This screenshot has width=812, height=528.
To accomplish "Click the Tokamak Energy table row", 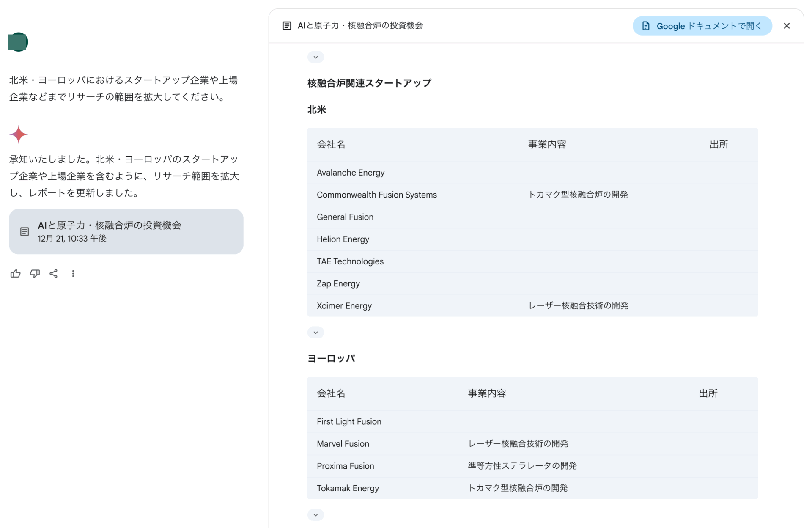I will point(348,488).
